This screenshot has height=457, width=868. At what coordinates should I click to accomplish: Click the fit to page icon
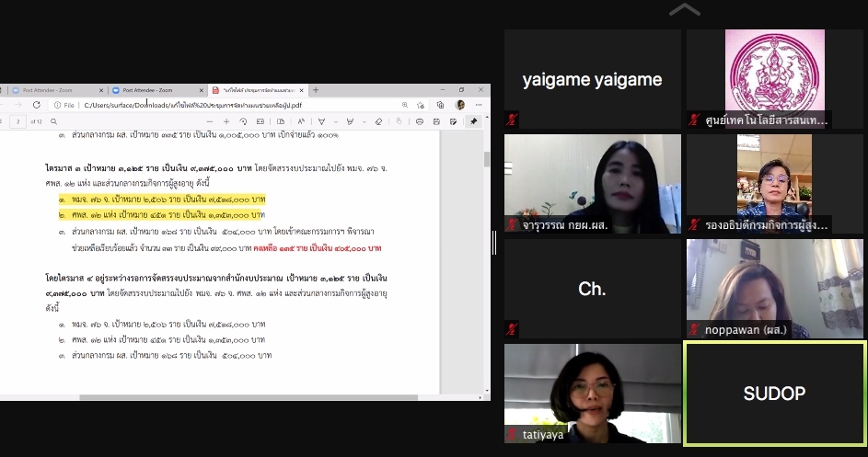(260, 121)
